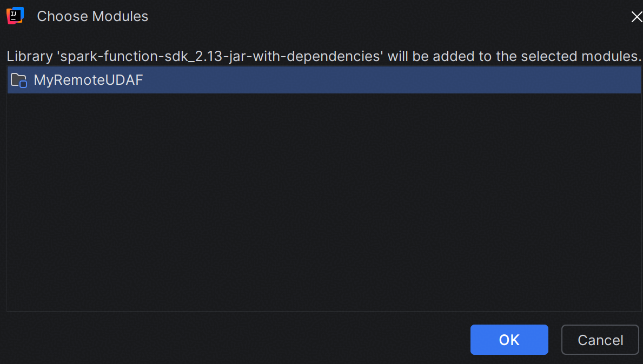Viewport: 643px width, 364px height.
Task: Confirm with the OK button
Action: (x=509, y=340)
